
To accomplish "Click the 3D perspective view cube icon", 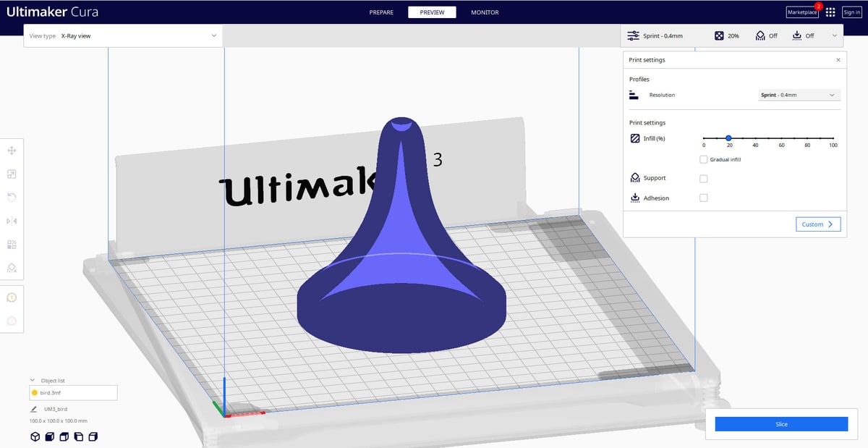I will pyautogui.click(x=35, y=436).
